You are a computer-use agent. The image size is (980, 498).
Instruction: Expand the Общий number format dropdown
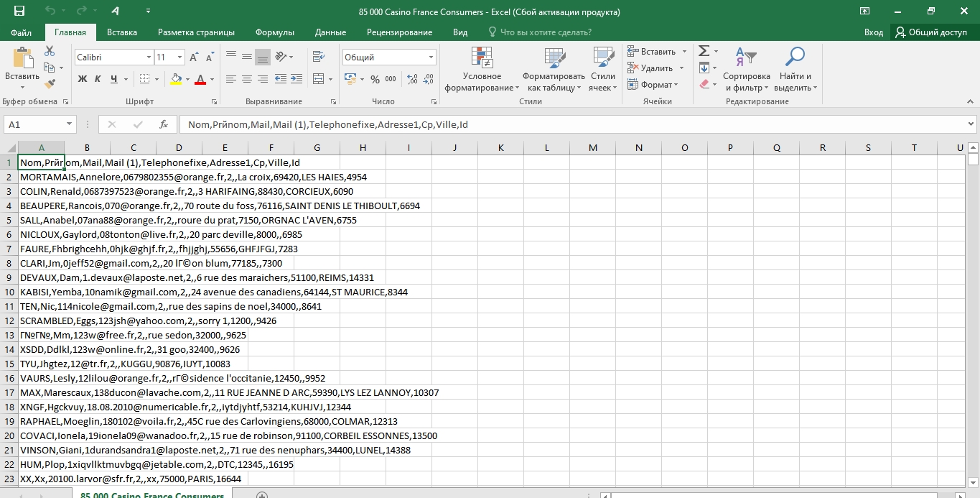(x=431, y=57)
